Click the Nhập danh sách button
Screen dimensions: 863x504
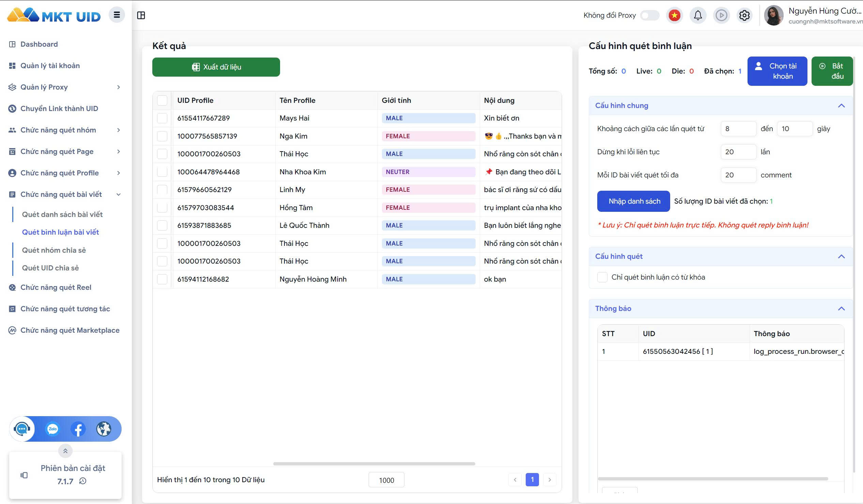coord(634,201)
